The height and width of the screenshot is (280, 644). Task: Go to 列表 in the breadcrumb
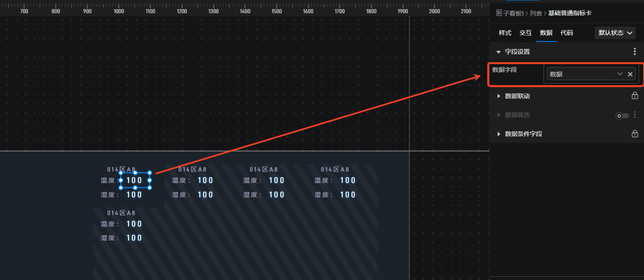click(x=536, y=14)
